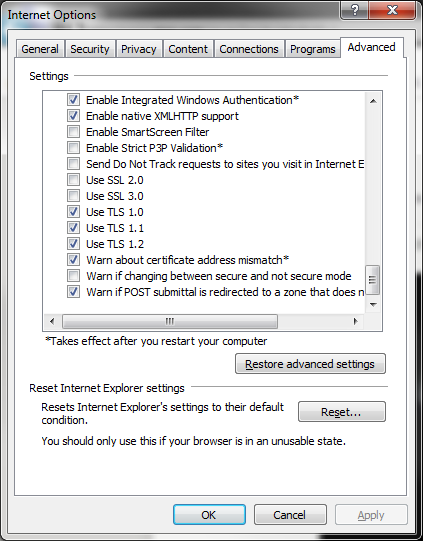The height and width of the screenshot is (541, 423).
Task: Click Restore advanced settings button
Action: [310, 364]
